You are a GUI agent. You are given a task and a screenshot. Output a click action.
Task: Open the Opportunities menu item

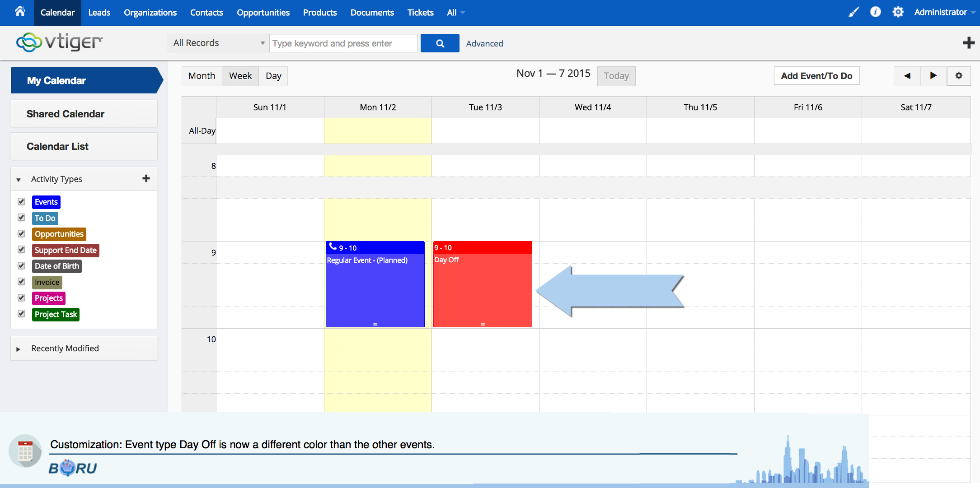[263, 13]
